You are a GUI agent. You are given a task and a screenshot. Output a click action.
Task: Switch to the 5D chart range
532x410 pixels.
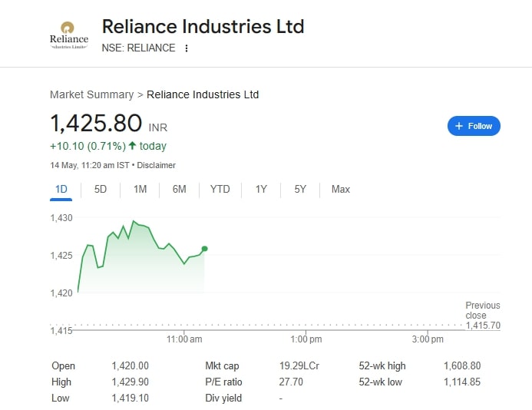[101, 189]
